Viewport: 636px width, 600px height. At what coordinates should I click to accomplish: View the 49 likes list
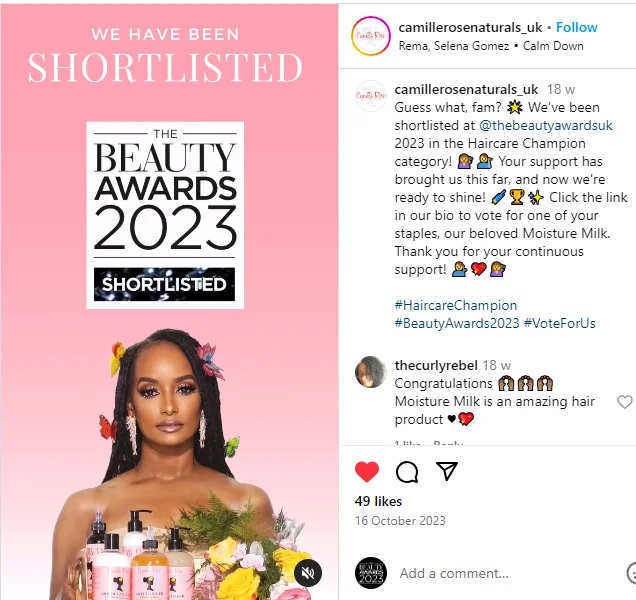coord(378,501)
